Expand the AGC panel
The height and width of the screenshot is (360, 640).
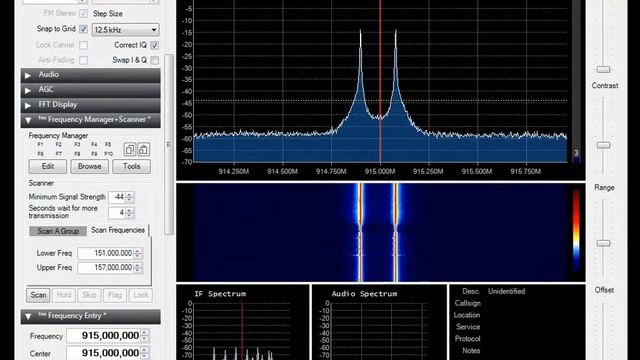[91, 89]
